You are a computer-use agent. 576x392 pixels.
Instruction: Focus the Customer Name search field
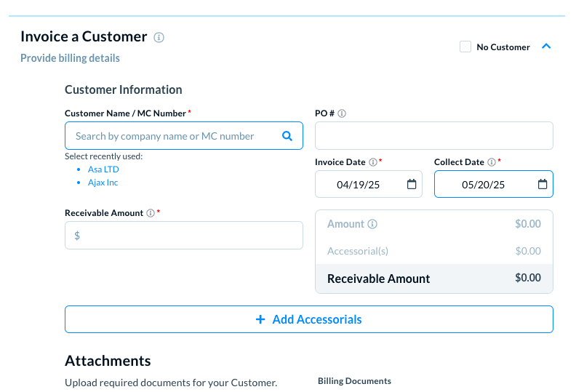pos(175,136)
